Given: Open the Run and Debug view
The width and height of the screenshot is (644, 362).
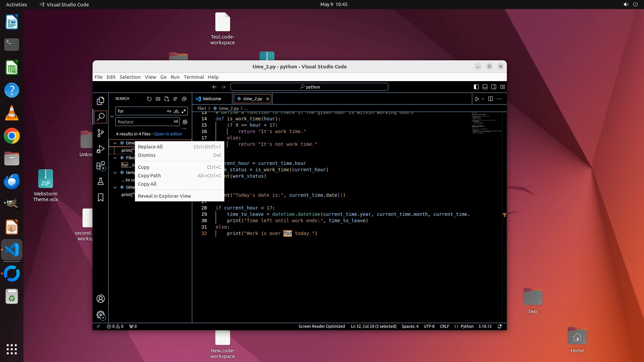Looking at the screenshot, I should [101, 149].
